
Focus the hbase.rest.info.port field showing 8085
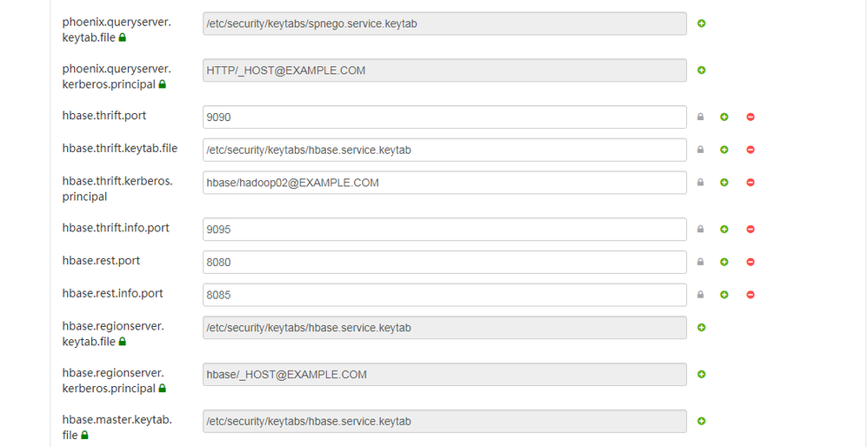tap(444, 295)
